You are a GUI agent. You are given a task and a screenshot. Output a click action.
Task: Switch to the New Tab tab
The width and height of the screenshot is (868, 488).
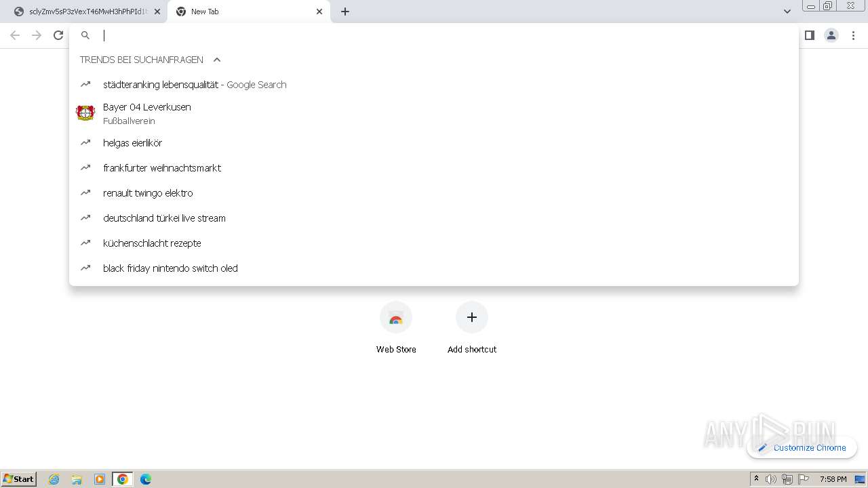click(x=249, y=12)
